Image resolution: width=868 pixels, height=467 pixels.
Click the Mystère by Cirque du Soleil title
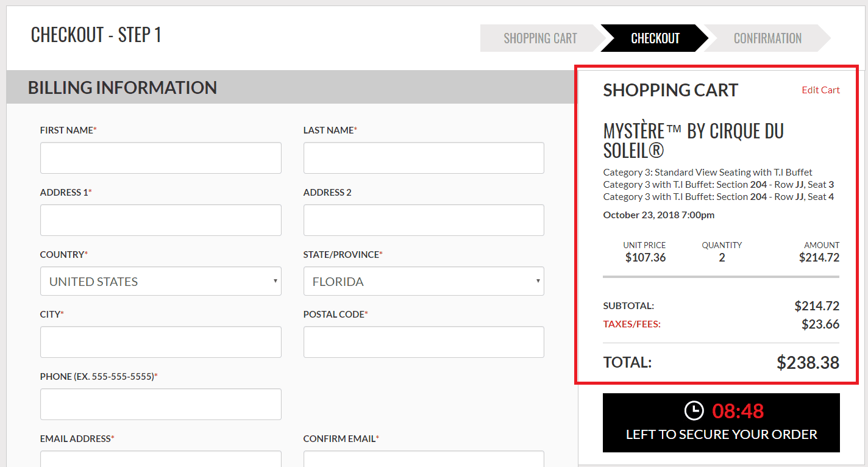[693, 140]
